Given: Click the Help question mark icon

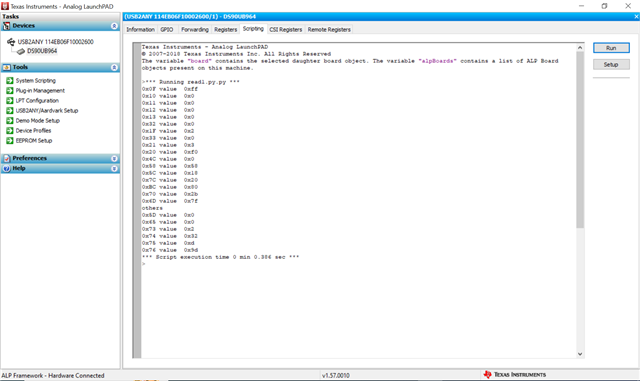Looking at the screenshot, I should [7, 168].
